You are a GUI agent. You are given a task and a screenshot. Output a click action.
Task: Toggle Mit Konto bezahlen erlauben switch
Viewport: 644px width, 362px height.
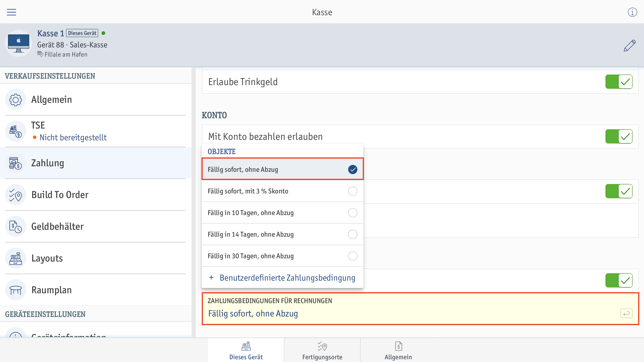coord(619,136)
